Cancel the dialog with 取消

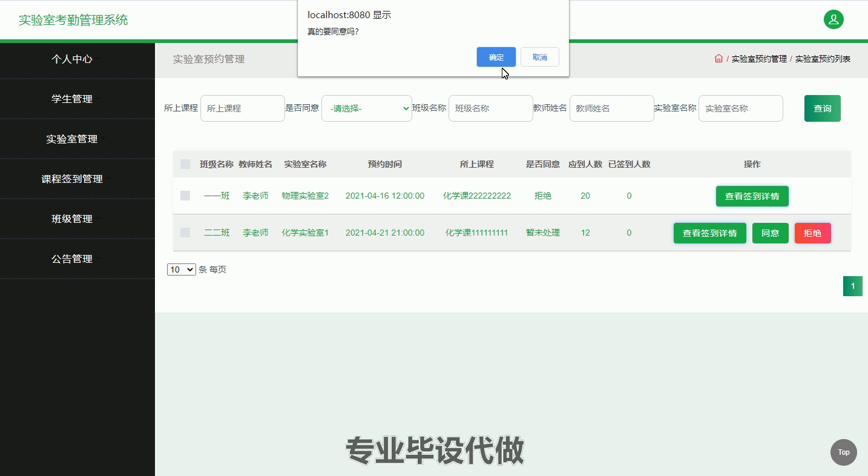click(x=540, y=57)
